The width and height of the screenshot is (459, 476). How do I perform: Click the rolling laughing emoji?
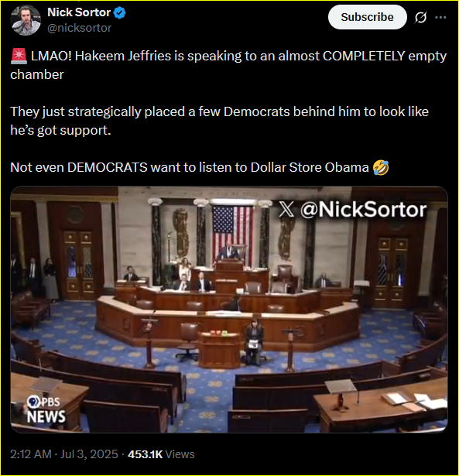point(381,168)
